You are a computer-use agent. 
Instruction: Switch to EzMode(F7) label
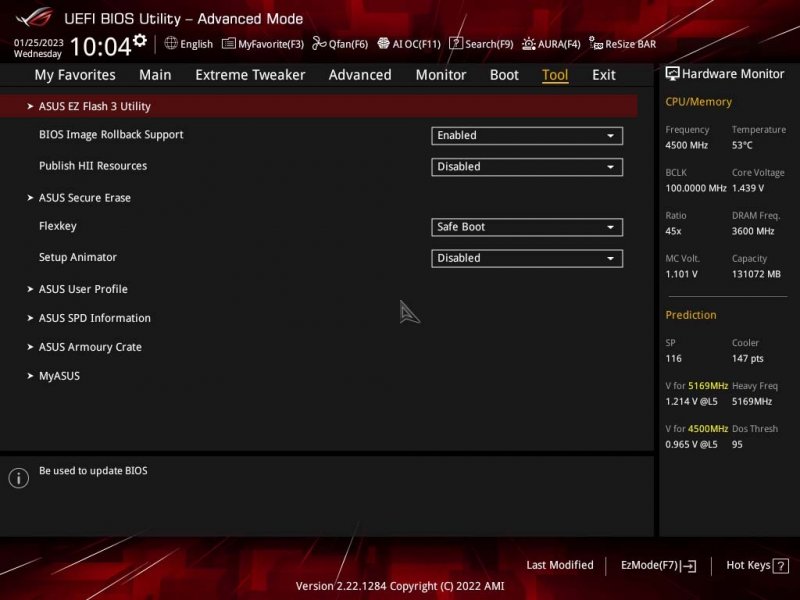point(649,565)
